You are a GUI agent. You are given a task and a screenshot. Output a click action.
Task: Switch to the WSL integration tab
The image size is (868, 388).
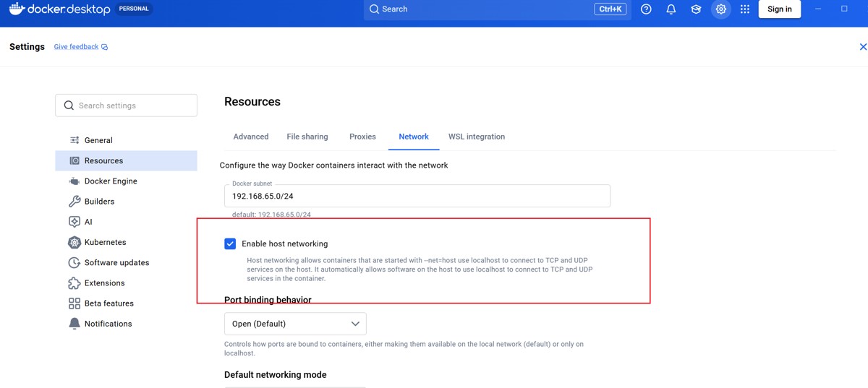tap(476, 137)
